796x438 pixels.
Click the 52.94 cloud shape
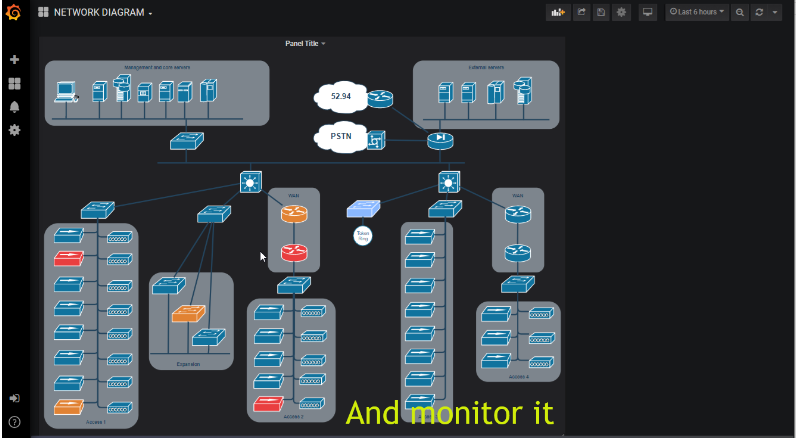click(x=340, y=97)
